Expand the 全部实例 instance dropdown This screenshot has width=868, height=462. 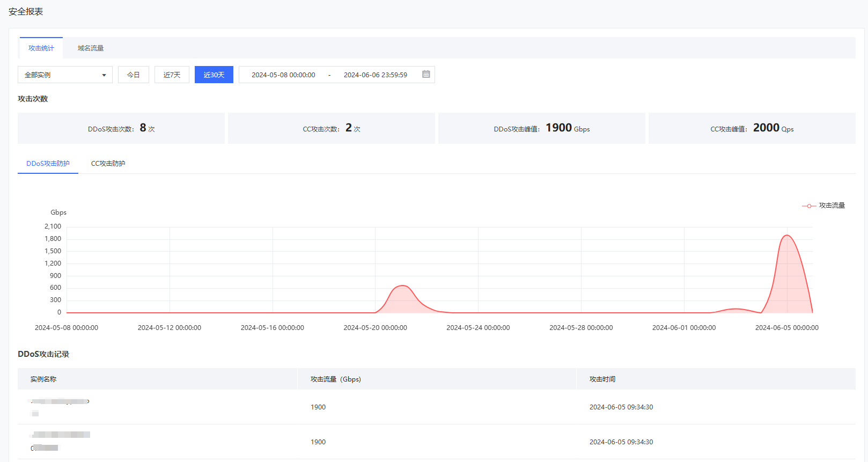[65, 75]
